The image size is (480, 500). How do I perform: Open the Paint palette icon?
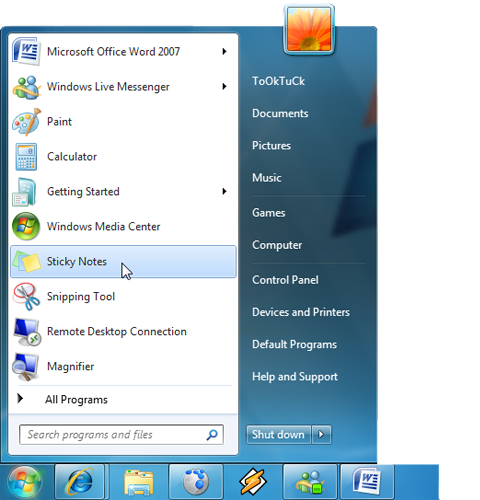click(x=26, y=122)
